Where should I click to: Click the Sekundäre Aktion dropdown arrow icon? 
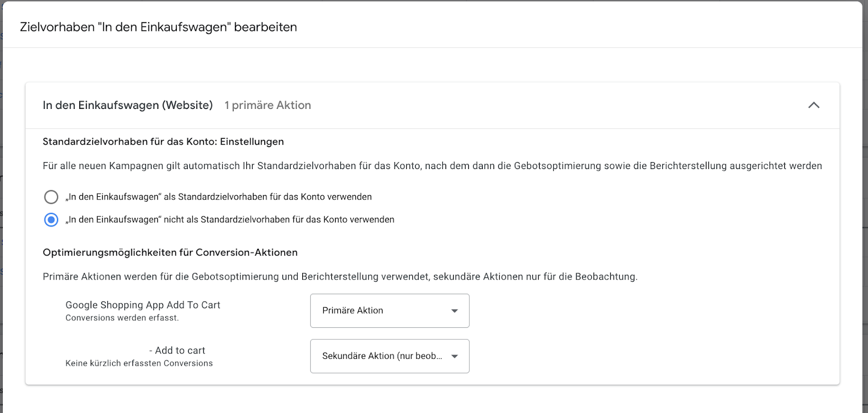(455, 356)
